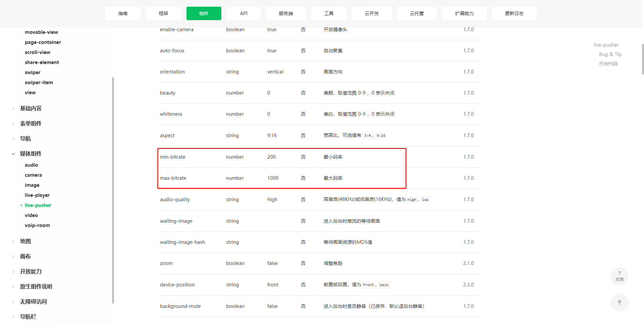Click the 最大码率 description

pos(333,178)
